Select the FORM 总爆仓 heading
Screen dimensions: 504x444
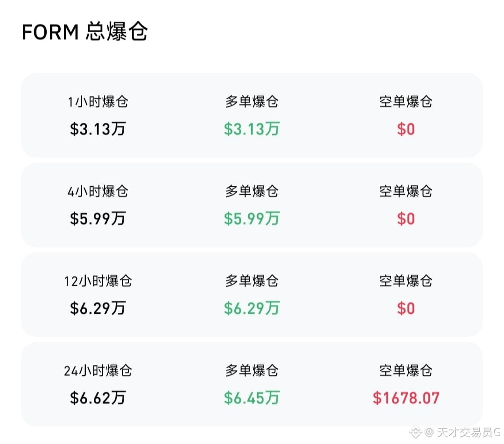pyautogui.click(x=84, y=31)
